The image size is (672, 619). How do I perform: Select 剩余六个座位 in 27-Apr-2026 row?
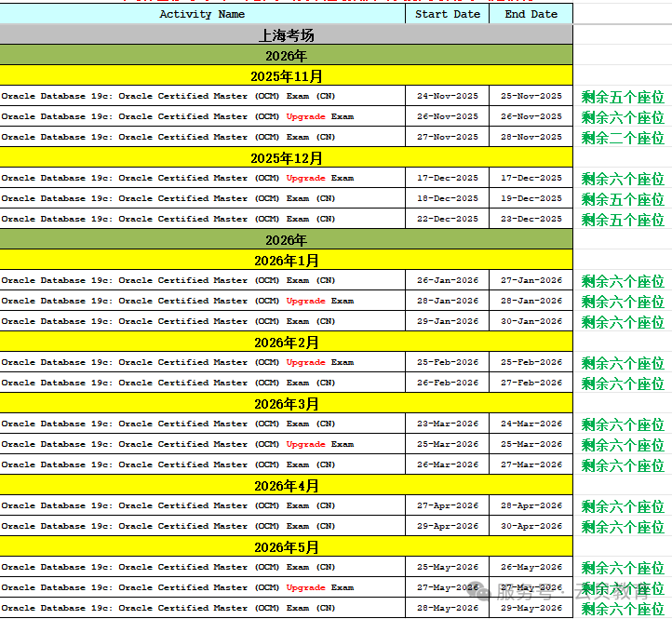(x=623, y=506)
